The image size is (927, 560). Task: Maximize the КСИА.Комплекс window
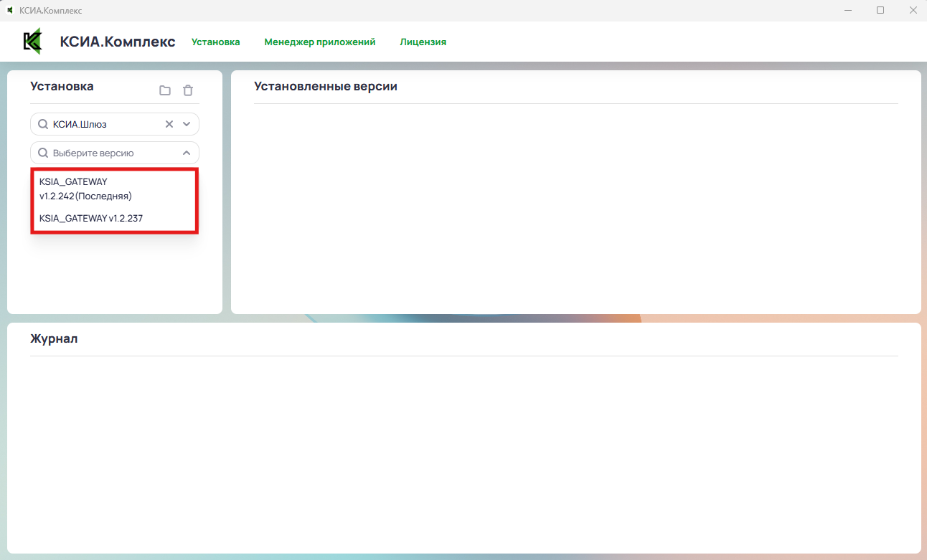[880, 11]
